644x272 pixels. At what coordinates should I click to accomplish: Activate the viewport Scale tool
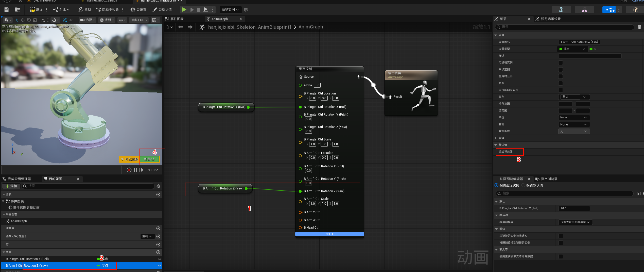tap(35, 20)
